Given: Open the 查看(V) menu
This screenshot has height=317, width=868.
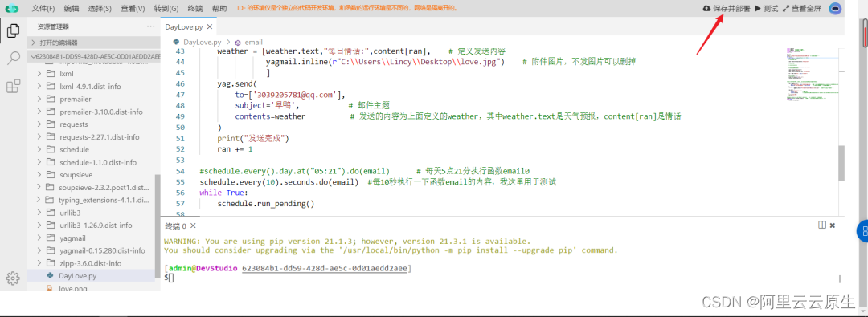Looking at the screenshot, I should click(x=133, y=8).
